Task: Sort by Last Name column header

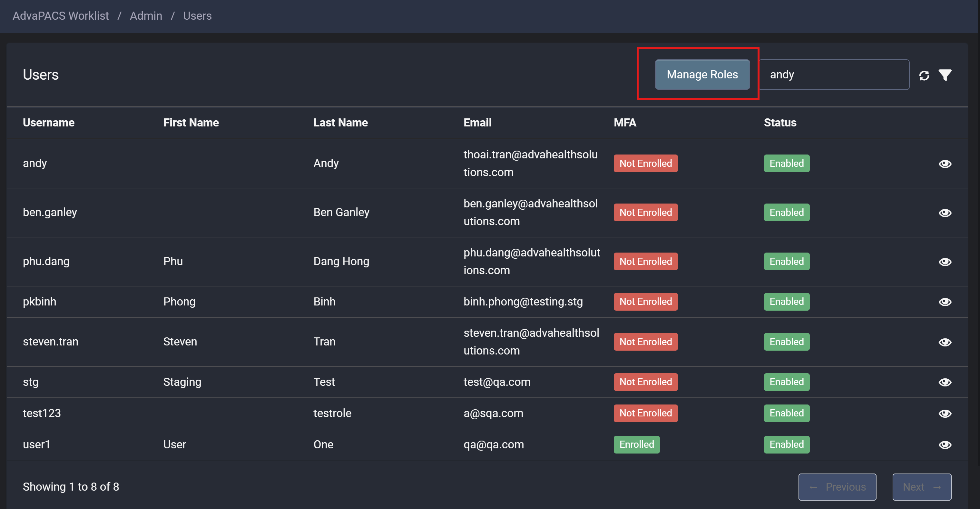Action: click(340, 123)
